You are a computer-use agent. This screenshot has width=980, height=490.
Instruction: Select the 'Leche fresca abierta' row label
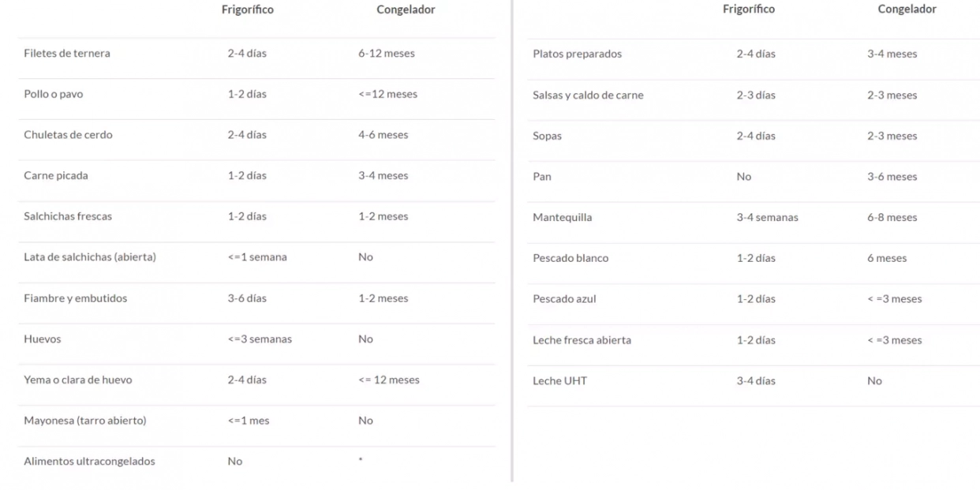point(582,340)
